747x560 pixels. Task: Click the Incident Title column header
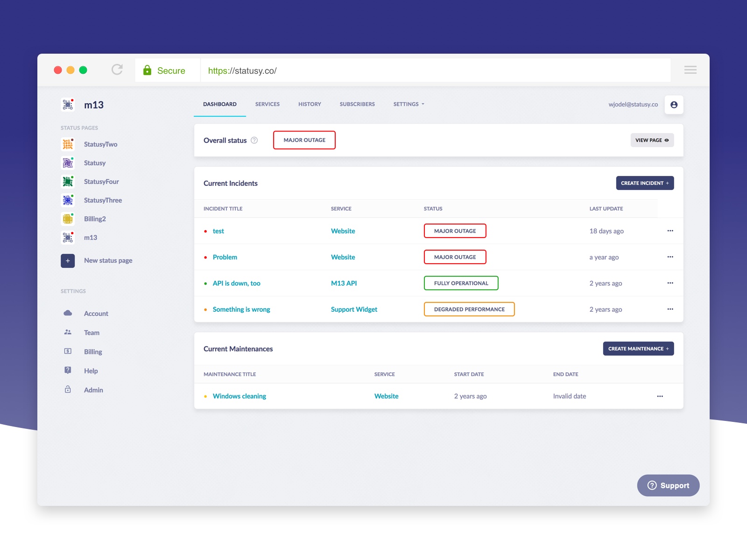[223, 209]
